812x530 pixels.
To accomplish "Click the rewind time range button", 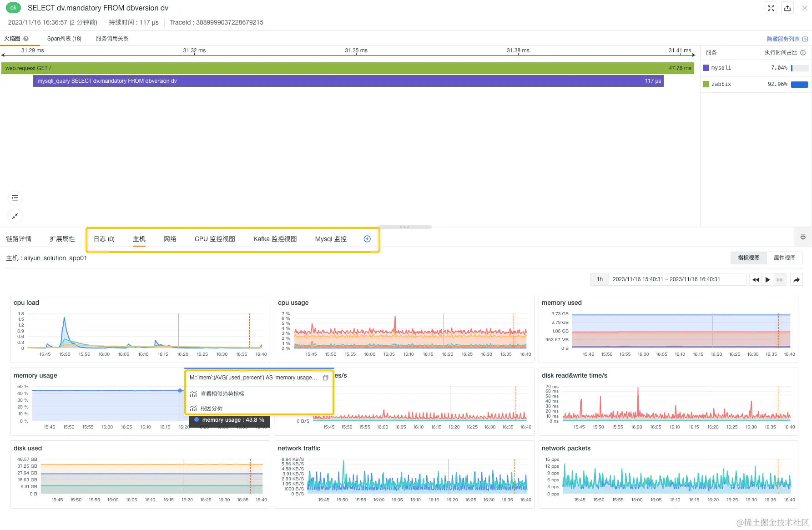I will pyautogui.click(x=756, y=280).
